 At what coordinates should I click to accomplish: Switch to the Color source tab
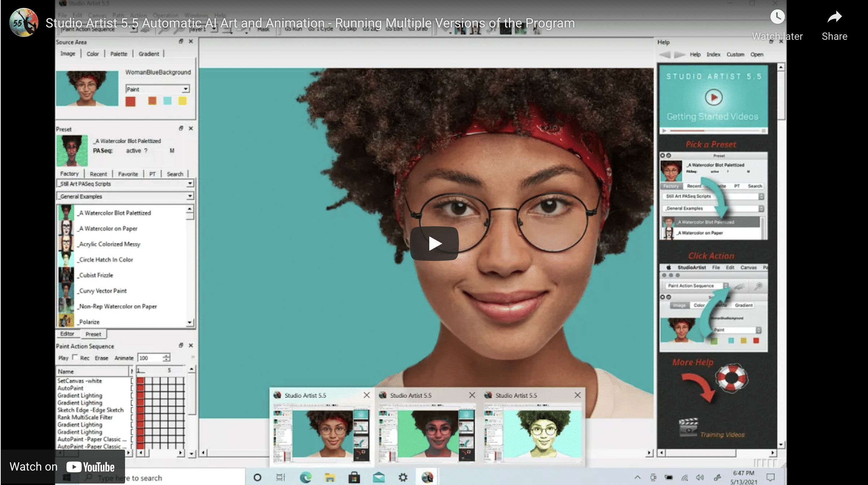pos(93,54)
